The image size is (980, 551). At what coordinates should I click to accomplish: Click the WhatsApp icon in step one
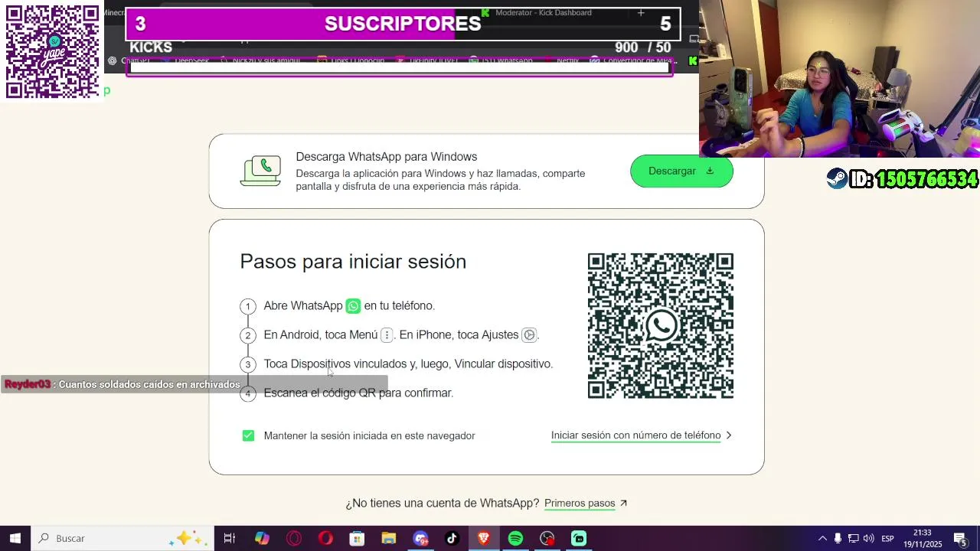(353, 306)
